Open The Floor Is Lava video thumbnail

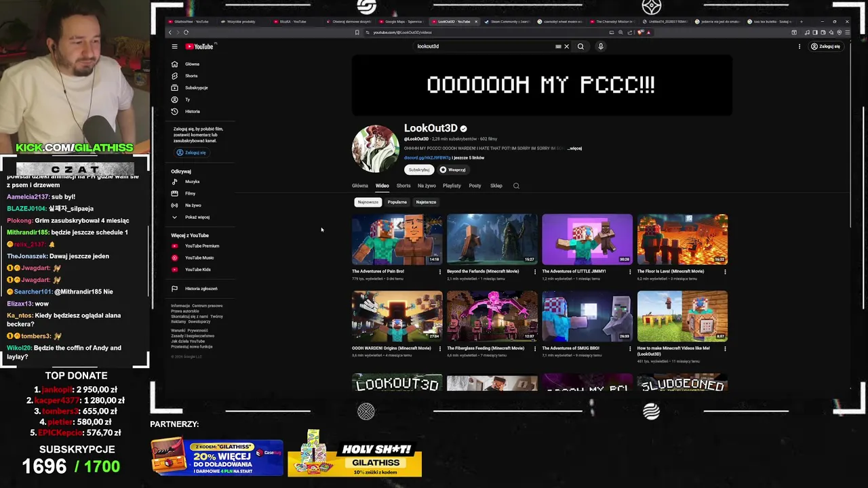[x=682, y=239]
